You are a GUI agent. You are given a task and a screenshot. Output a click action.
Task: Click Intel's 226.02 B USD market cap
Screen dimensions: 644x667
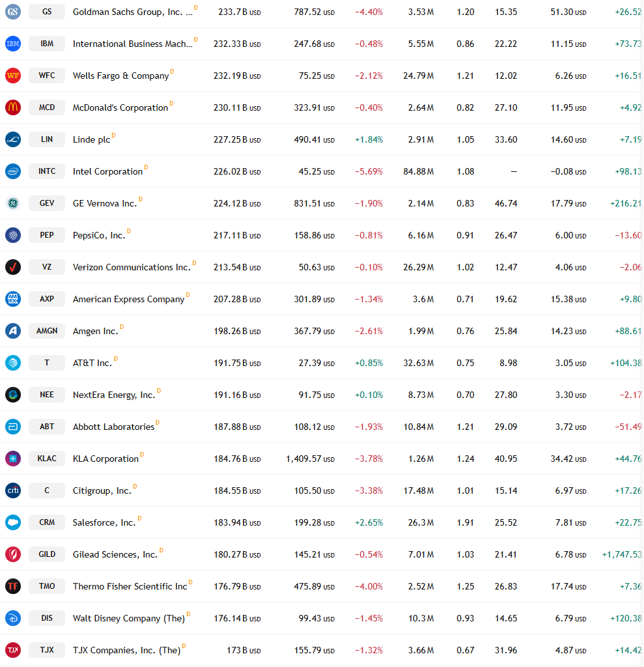[237, 171]
